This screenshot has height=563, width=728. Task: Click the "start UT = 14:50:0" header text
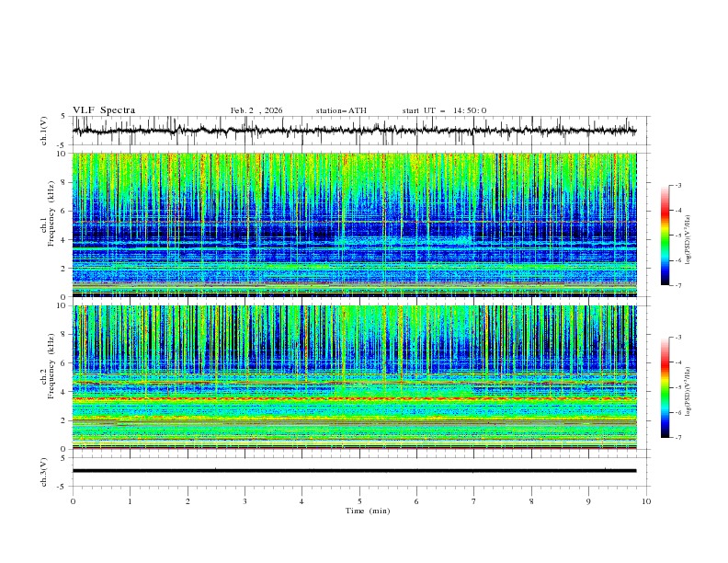click(x=444, y=110)
